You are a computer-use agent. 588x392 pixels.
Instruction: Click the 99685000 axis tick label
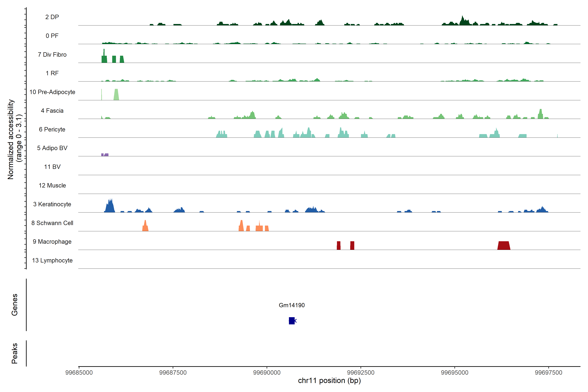79,373
